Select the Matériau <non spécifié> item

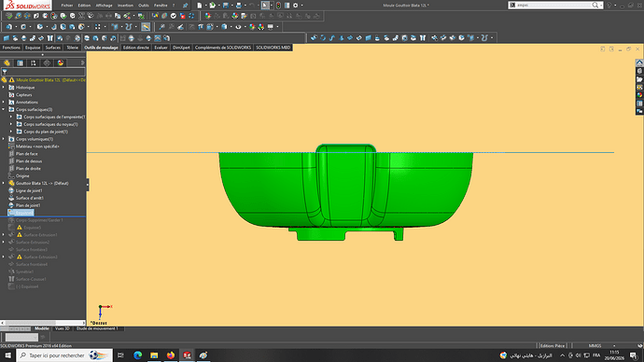tap(37, 146)
